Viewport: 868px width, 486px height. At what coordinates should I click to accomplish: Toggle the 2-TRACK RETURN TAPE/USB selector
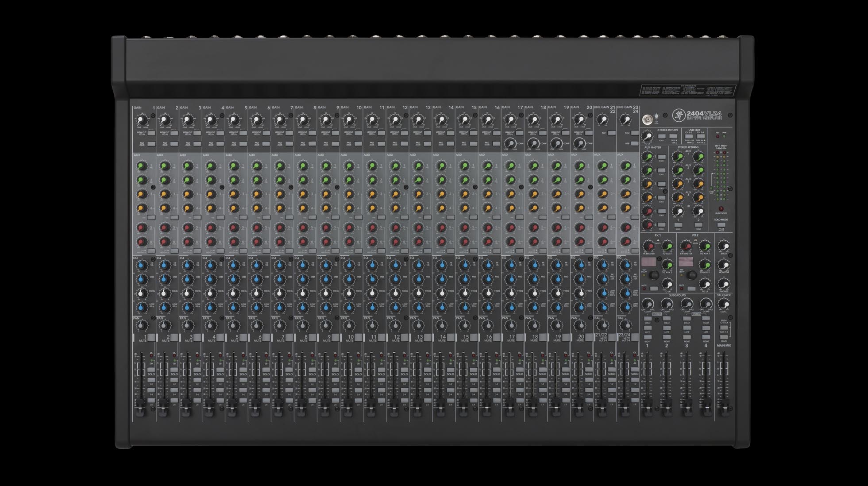(x=672, y=136)
